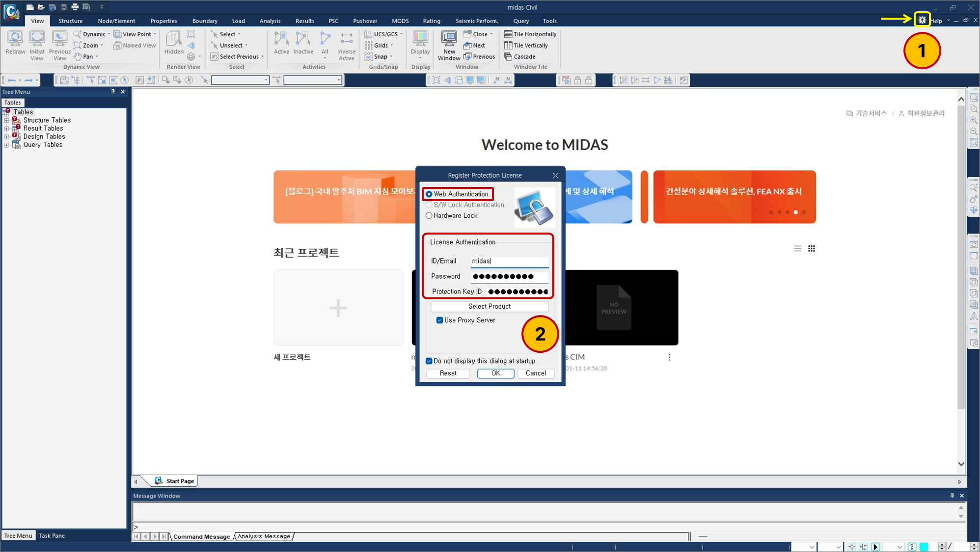Click the Tile Vertically command

coord(526,46)
